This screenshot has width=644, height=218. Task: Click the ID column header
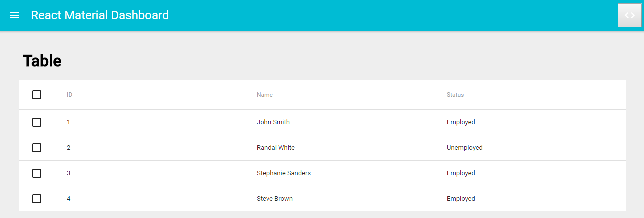[x=70, y=95]
